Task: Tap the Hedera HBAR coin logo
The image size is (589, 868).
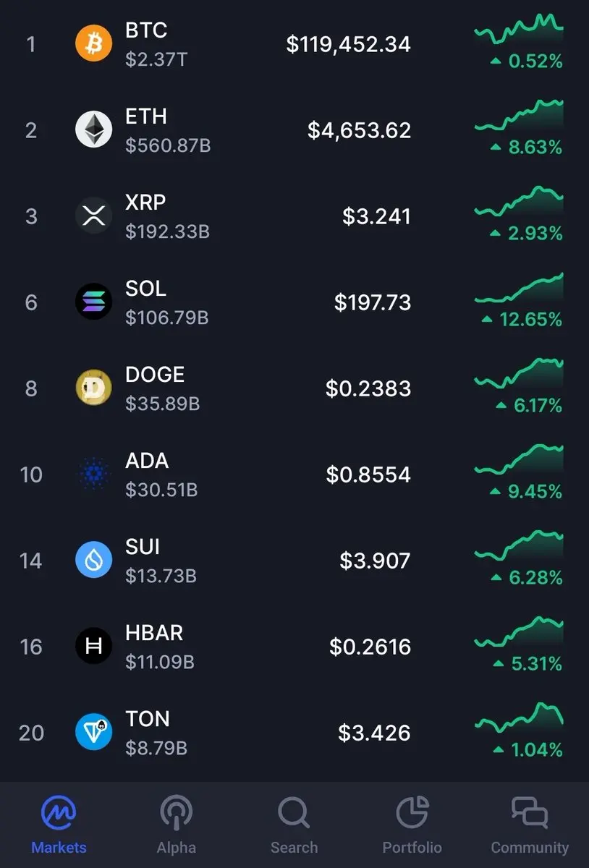Action: click(94, 646)
